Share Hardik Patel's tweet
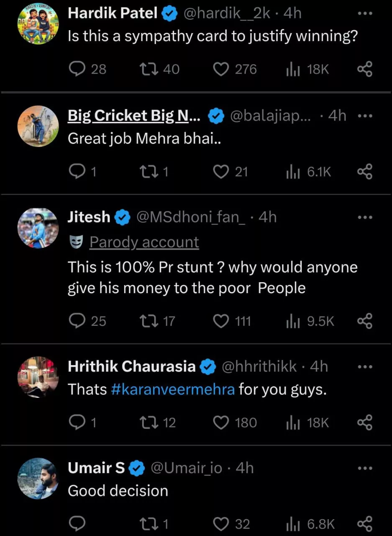 tap(364, 69)
